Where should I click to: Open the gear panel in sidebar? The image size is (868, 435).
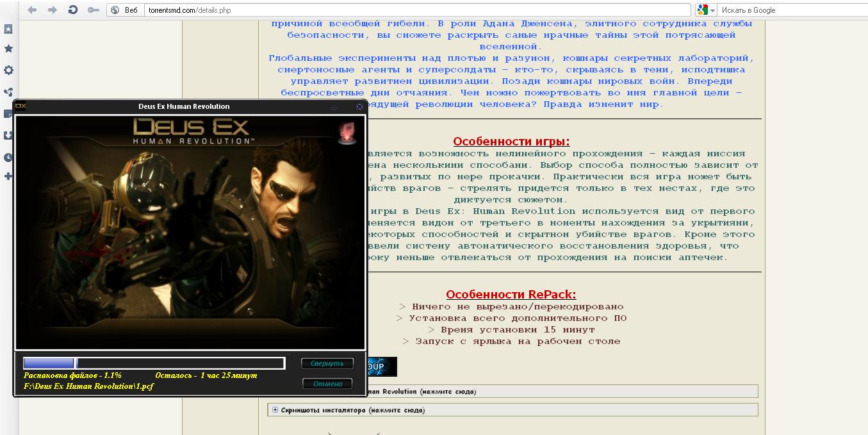click(8, 70)
